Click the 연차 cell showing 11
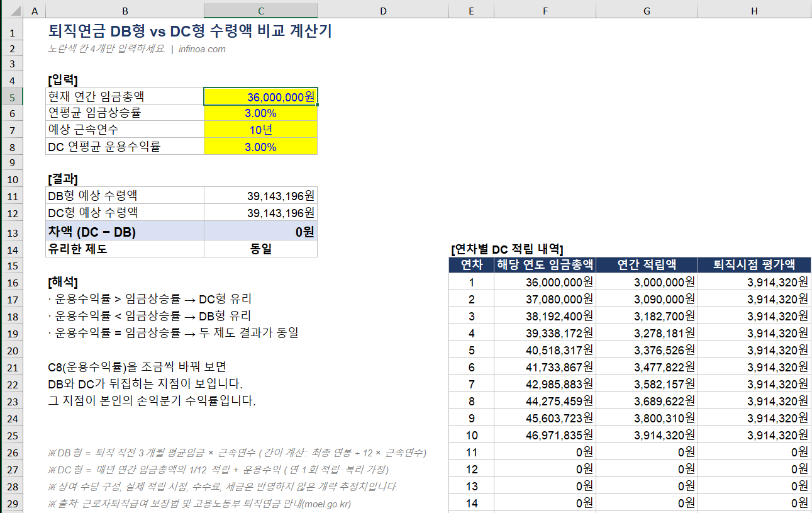Image resolution: width=812 pixels, height=513 pixels. (471, 452)
